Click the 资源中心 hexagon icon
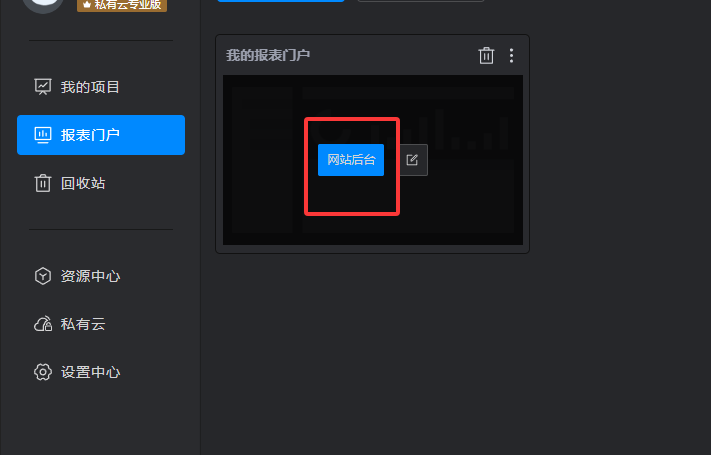The width and height of the screenshot is (711, 455). 43,276
